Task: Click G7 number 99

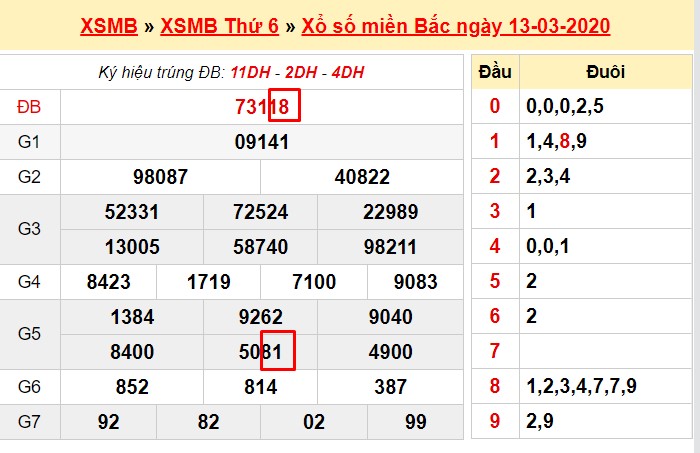Action: 415,422
